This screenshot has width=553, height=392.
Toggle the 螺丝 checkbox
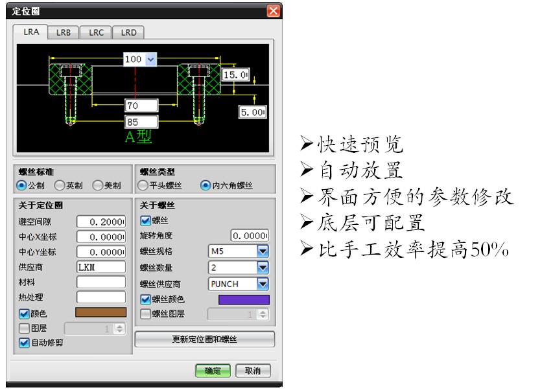point(145,221)
